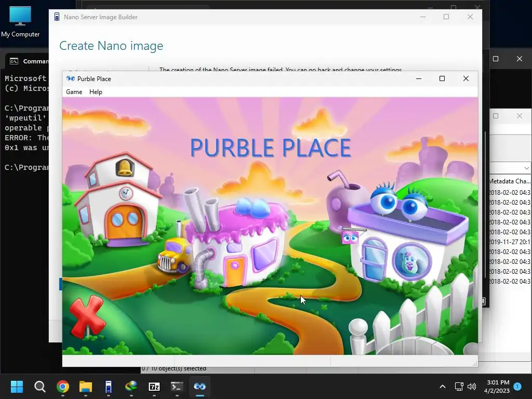This screenshot has height=399, width=532.
Task: Open the My Computer desktop icon
Action: 20,21
